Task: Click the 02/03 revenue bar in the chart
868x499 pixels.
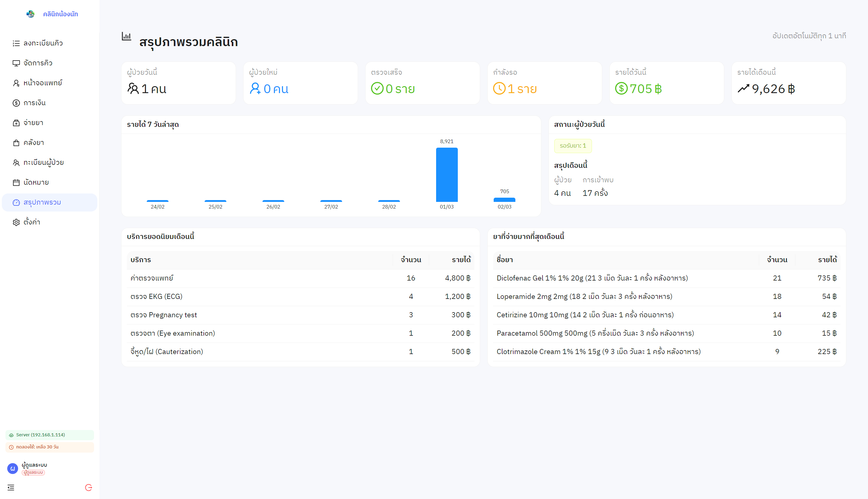Action: 504,199
